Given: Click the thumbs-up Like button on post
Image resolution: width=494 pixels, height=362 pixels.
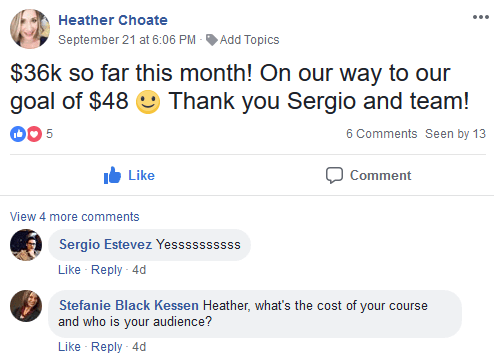Looking at the screenshot, I should click(129, 175).
